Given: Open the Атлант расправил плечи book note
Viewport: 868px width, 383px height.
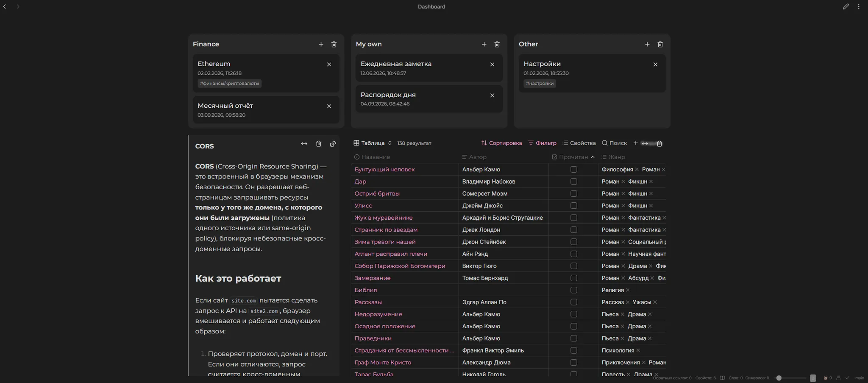Looking at the screenshot, I should [391, 254].
